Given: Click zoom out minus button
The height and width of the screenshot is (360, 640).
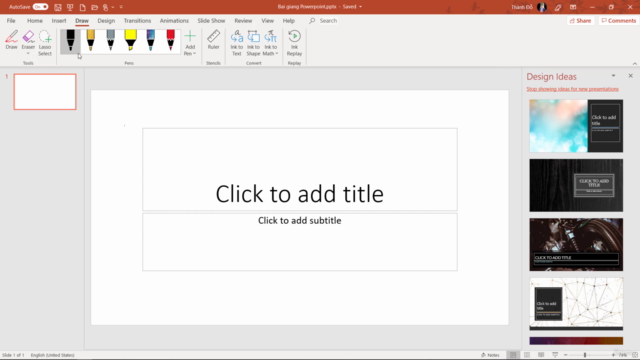Looking at the screenshot, I should pos(565,355).
